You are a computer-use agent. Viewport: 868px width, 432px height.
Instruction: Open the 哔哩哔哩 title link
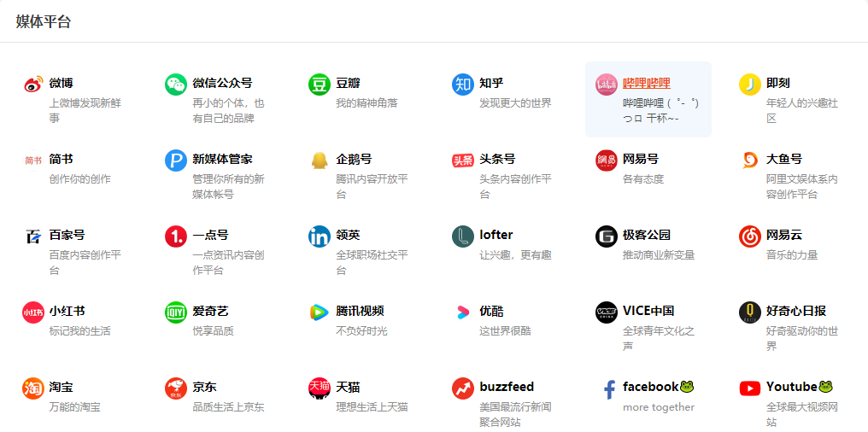[647, 83]
